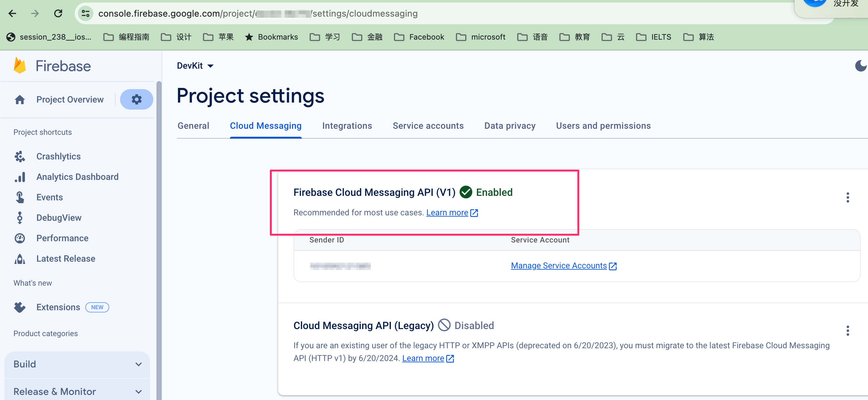
Task: Open the DevKit project switcher
Action: coord(195,66)
